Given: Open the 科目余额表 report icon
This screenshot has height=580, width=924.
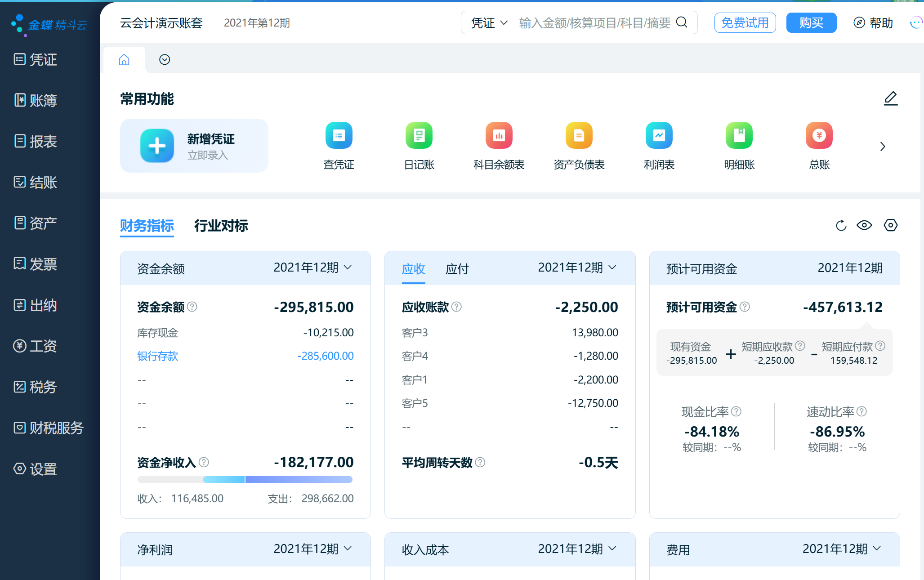Looking at the screenshot, I should [499, 135].
